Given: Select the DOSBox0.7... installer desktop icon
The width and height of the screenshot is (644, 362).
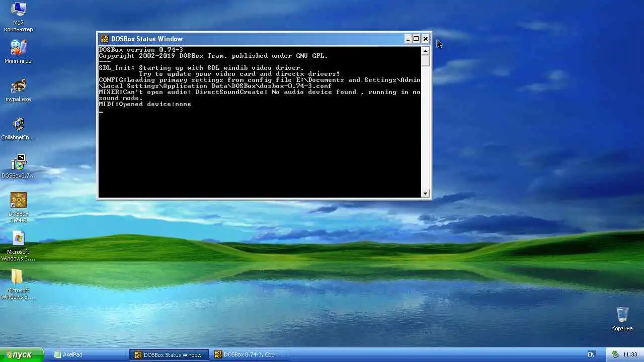Looking at the screenshot, I should click(19, 167).
